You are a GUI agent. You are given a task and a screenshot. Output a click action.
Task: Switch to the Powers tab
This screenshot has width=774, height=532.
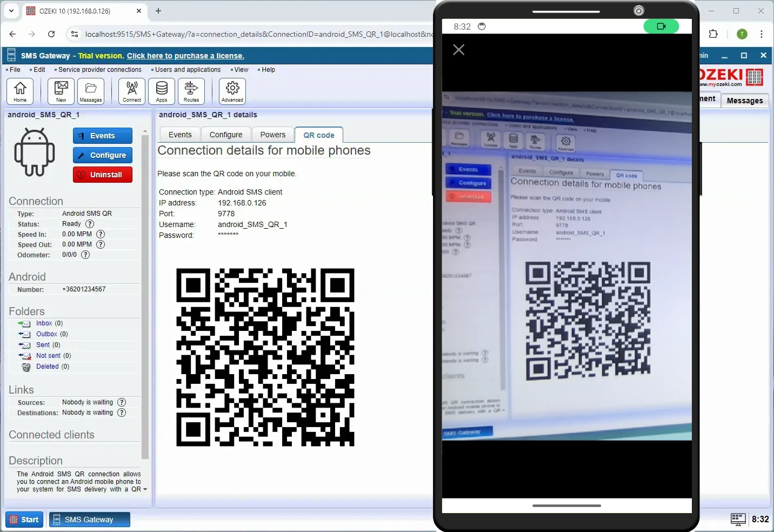[x=273, y=135]
